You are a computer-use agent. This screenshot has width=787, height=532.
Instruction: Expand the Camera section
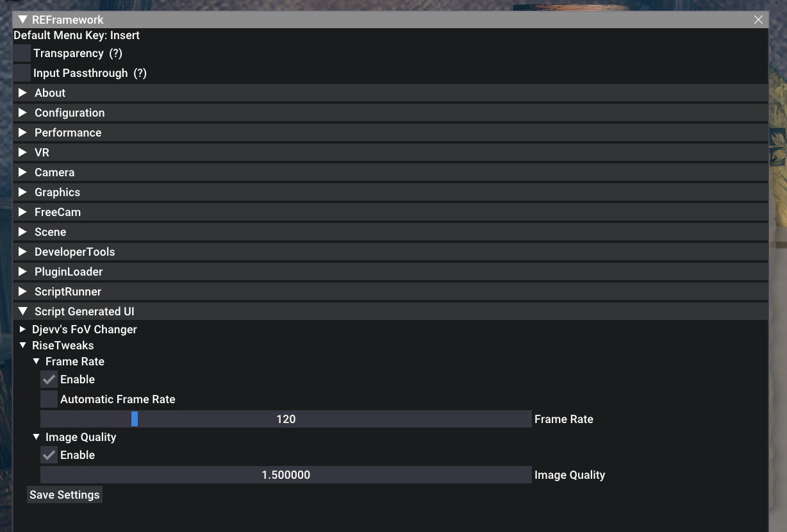(390, 172)
